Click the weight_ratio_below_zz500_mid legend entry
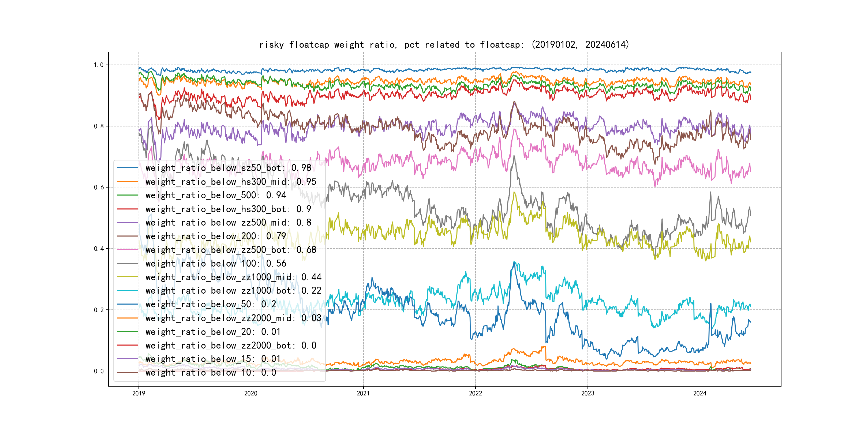The width and height of the screenshot is (868, 434). coord(228,222)
